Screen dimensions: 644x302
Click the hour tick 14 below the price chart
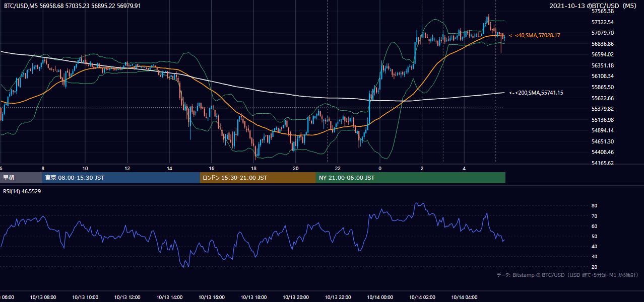(169, 169)
